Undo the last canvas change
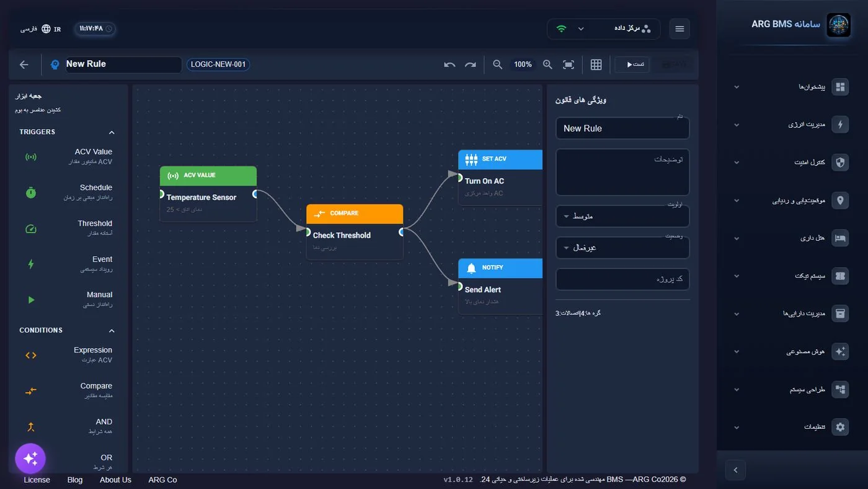 [449, 65]
